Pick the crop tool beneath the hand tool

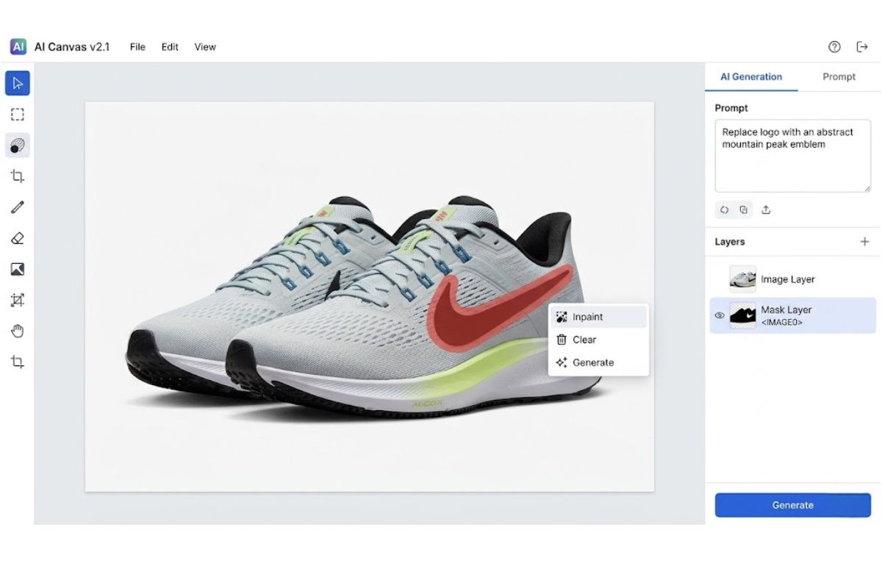click(18, 362)
